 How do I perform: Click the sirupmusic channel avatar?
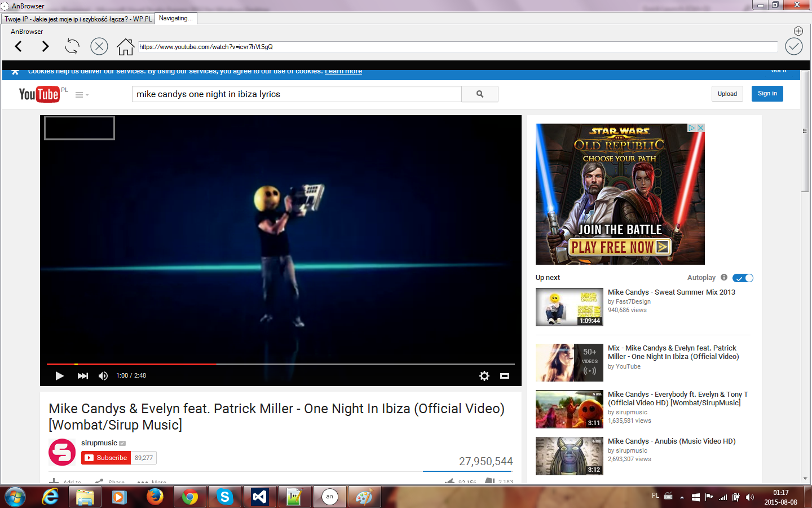pos(62,452)
